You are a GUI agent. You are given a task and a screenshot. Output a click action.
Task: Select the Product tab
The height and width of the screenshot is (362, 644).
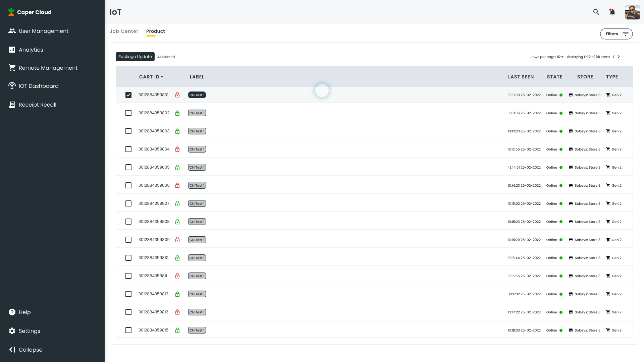tap(155, 31)
